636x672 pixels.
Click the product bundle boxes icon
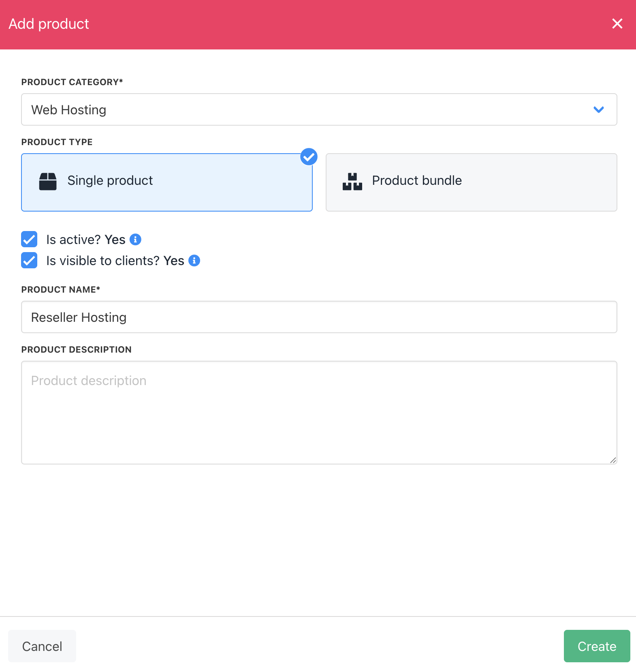tap(352, 181)
